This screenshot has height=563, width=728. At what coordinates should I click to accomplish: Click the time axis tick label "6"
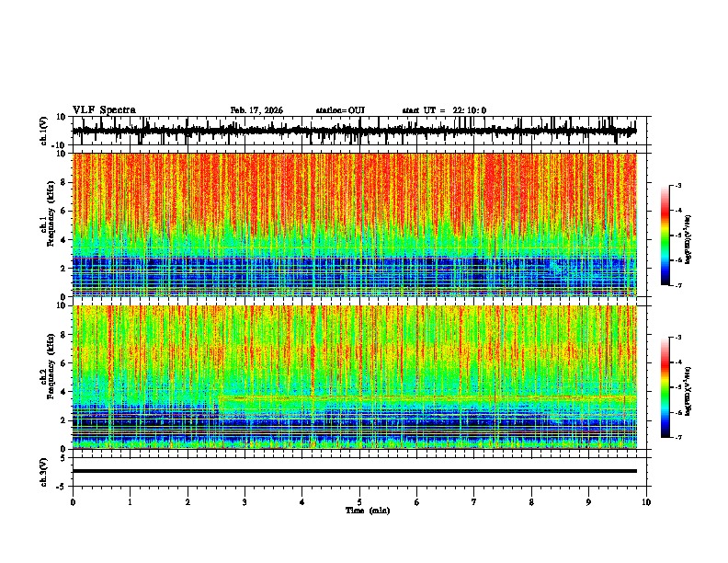(x=417, y=502)
